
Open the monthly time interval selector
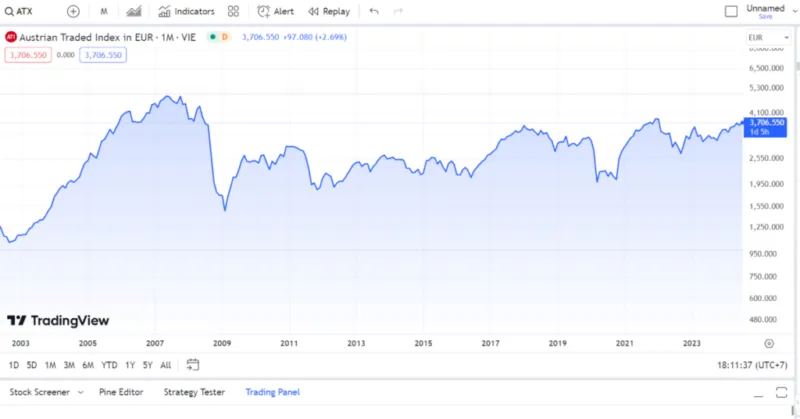pyautogui.click(x=104, y=11)
